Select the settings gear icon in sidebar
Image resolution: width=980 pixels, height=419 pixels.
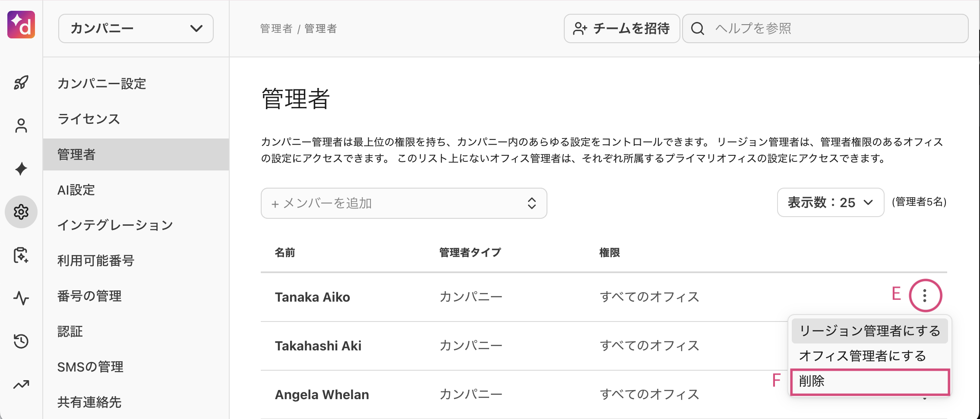(21, 212)
